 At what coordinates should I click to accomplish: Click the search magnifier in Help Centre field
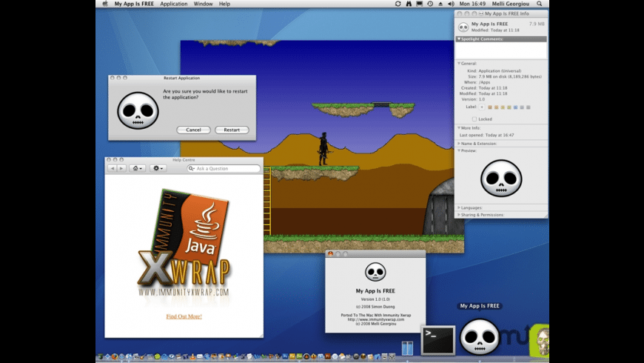click(x=192, y=169)
